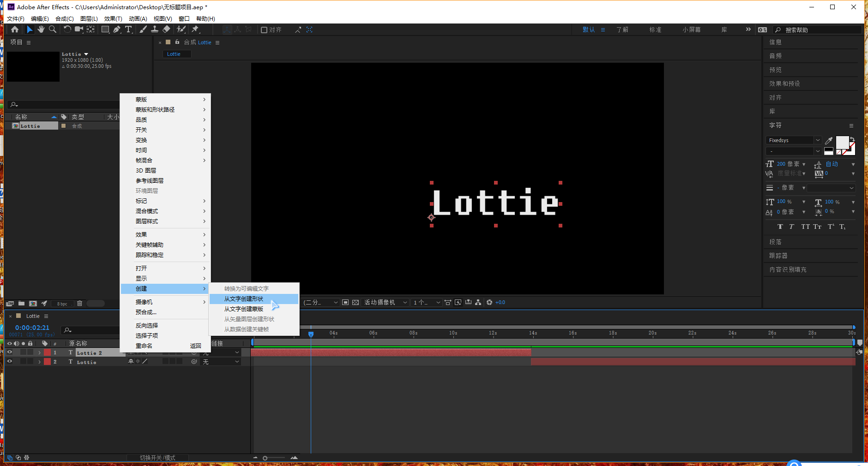Expand layer 2 Lottie properties
Screen dimensions: 868x466
pos(39,362)
